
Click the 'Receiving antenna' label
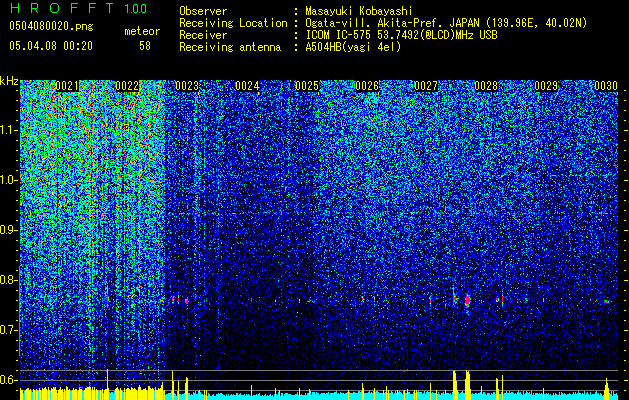230,47
